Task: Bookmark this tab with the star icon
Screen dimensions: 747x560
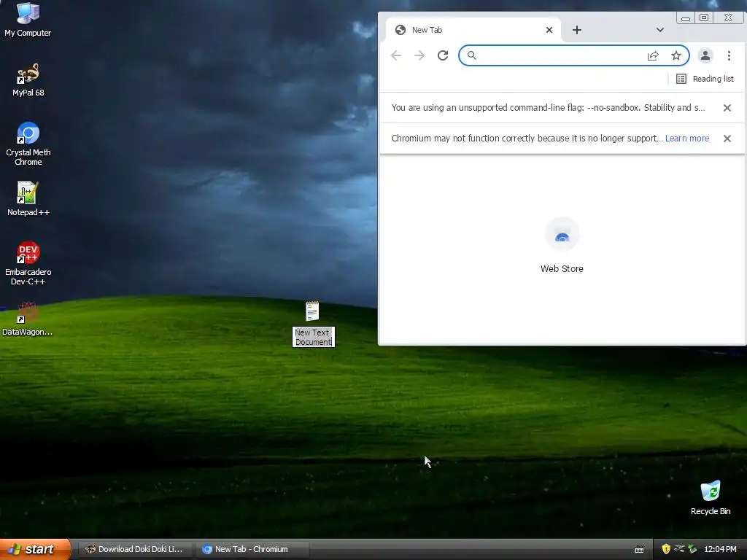Action: click(x=676, y=55)
